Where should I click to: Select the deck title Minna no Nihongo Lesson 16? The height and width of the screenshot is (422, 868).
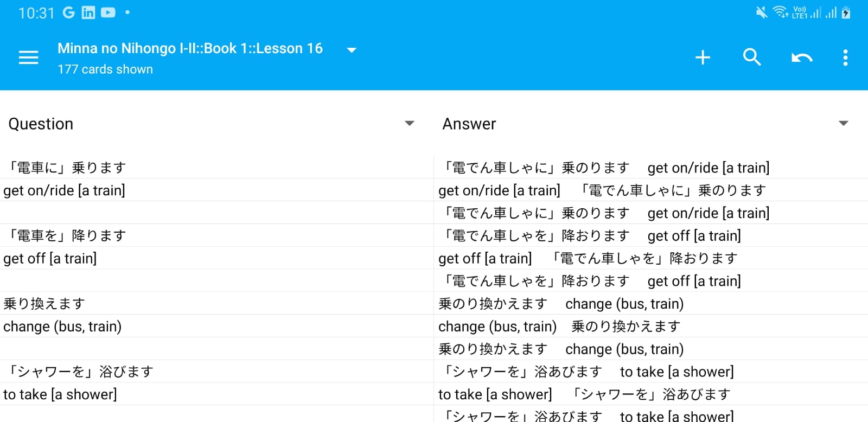(x=190, y=48)
